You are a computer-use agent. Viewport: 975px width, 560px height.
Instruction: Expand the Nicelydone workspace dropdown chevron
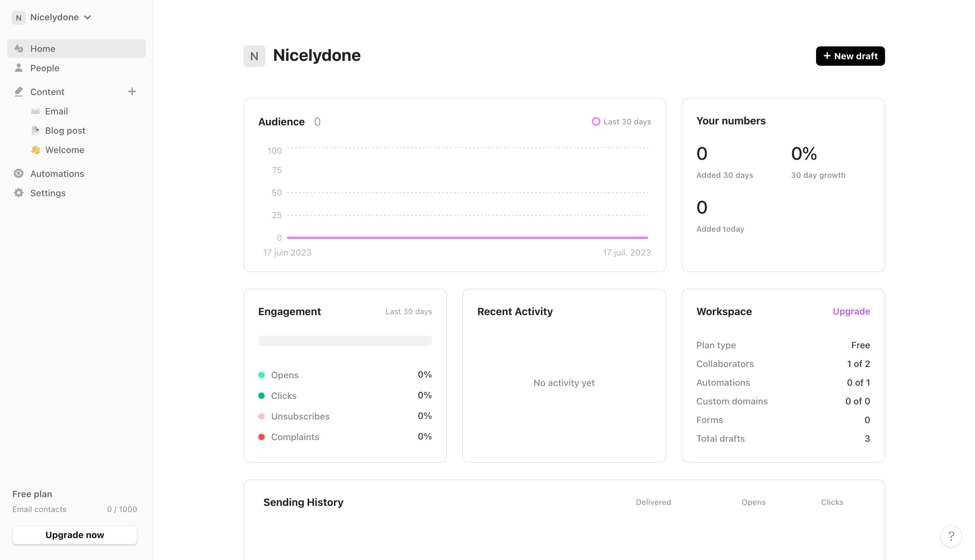click(x=87, y=17)
